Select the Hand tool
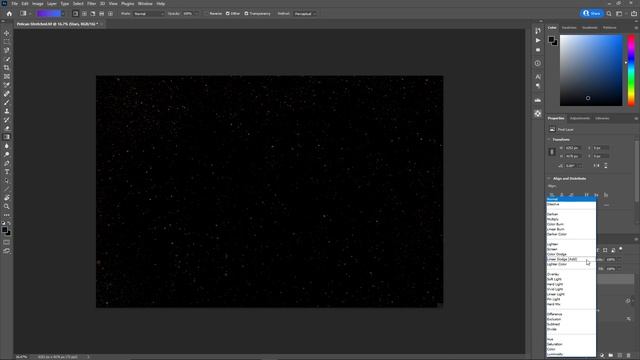The width and height of the screenshot is (640, 360). pos(7,198)
